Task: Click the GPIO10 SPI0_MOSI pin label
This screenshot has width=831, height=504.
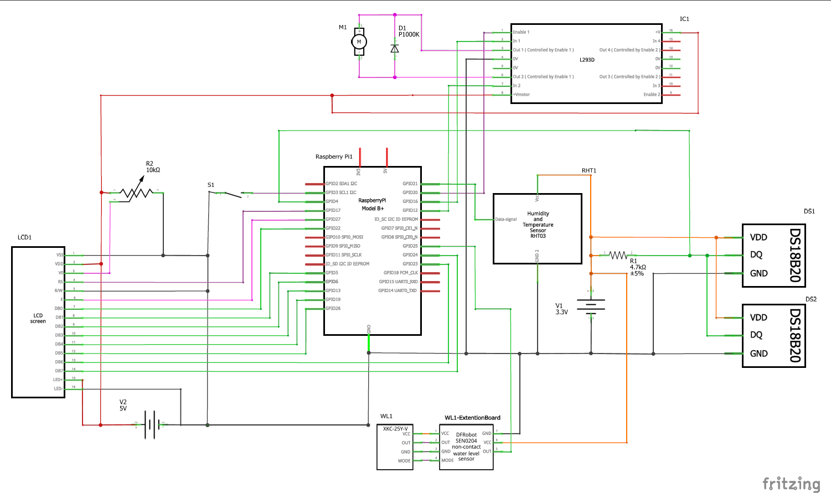Action: coord(344,237)
